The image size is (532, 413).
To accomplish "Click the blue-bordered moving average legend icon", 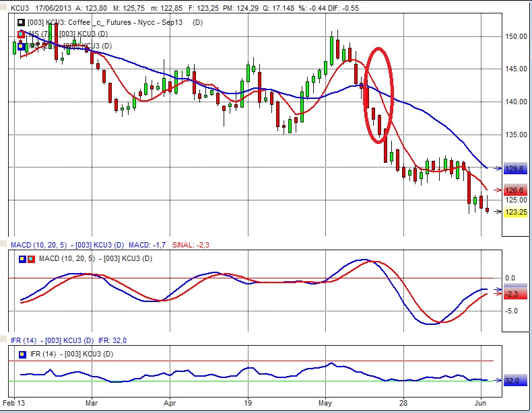I will [20, 46].
